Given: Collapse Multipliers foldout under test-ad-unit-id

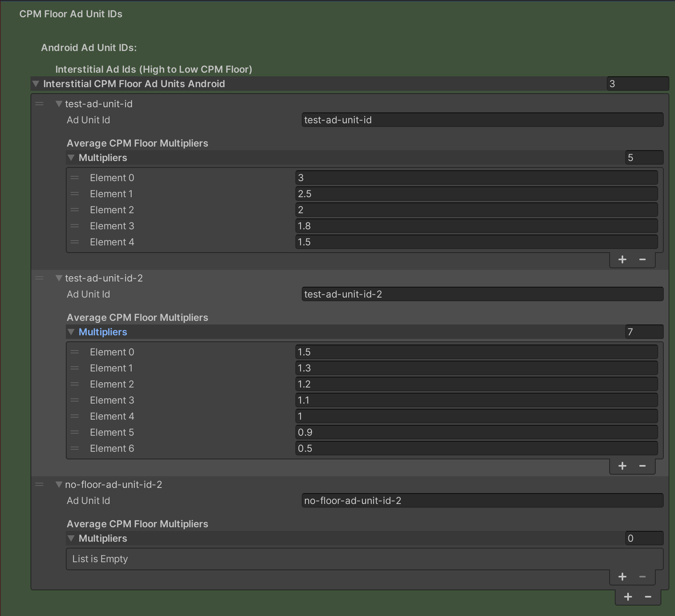Looking at the screenshot, I should pos(71,158).
